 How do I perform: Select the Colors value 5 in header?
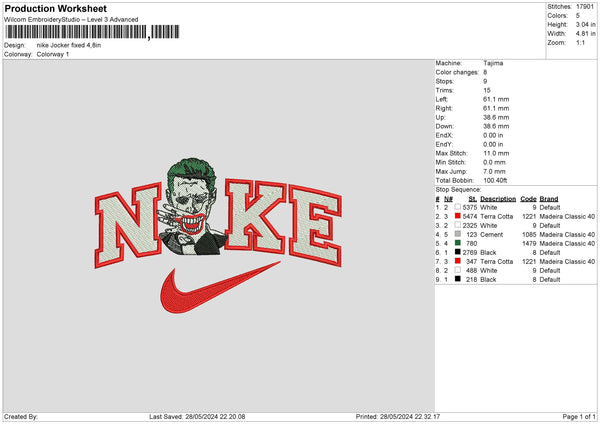click(578, 16)
